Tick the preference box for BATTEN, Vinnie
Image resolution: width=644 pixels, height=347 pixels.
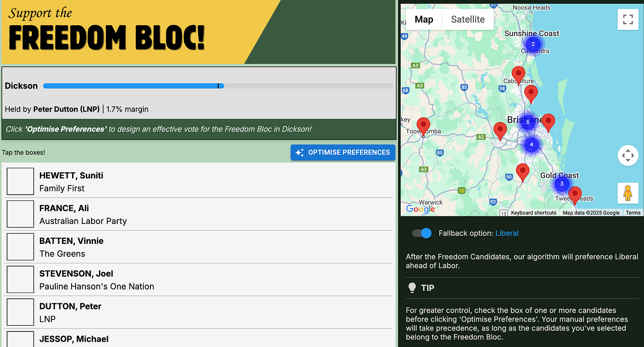pyautogui.click(x=20, y=247)
